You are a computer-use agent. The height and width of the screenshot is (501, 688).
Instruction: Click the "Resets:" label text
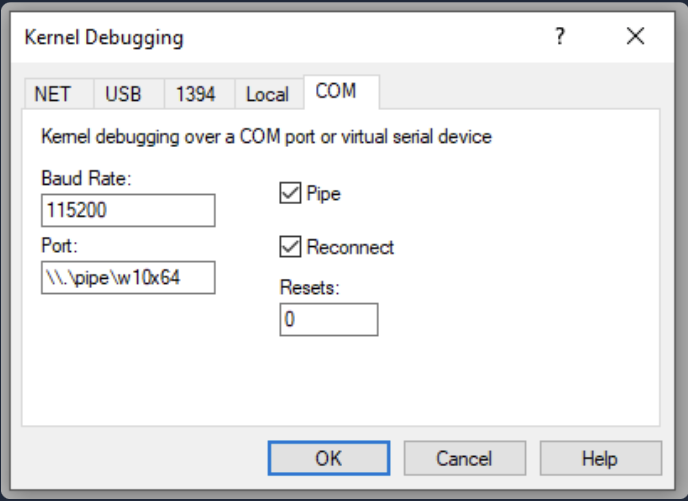(308, 287)
